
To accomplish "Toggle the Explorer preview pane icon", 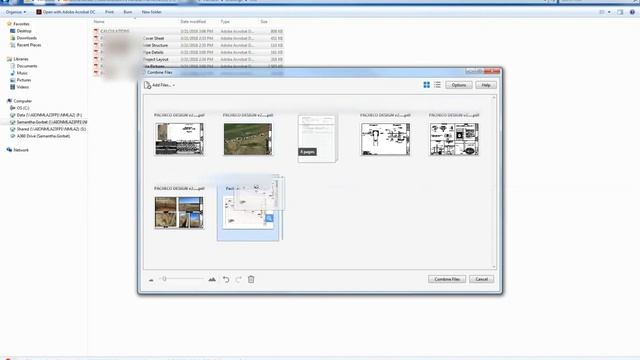I will coord(620,12).
